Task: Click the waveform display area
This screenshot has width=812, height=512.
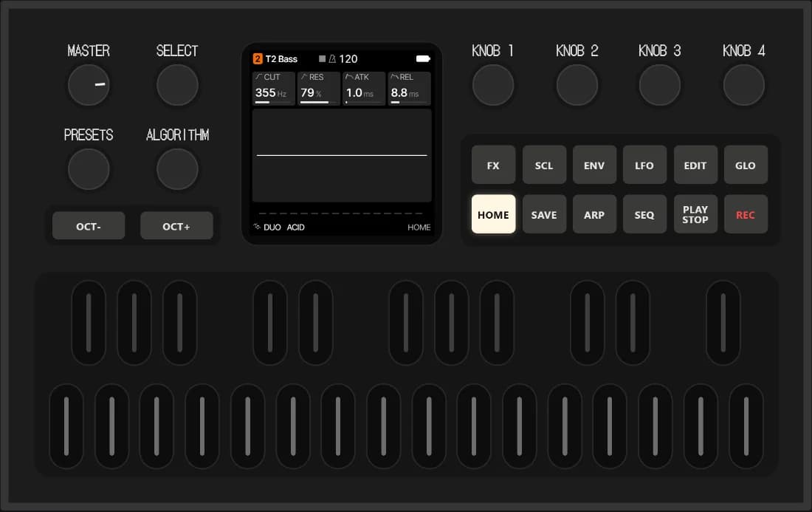Action: pos(342,155)
